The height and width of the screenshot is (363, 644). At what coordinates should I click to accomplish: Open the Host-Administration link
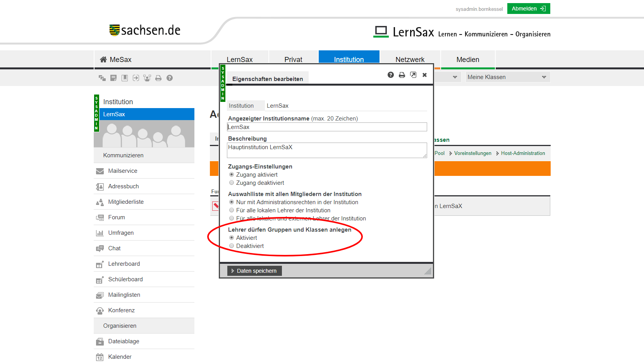pos(522,153)
